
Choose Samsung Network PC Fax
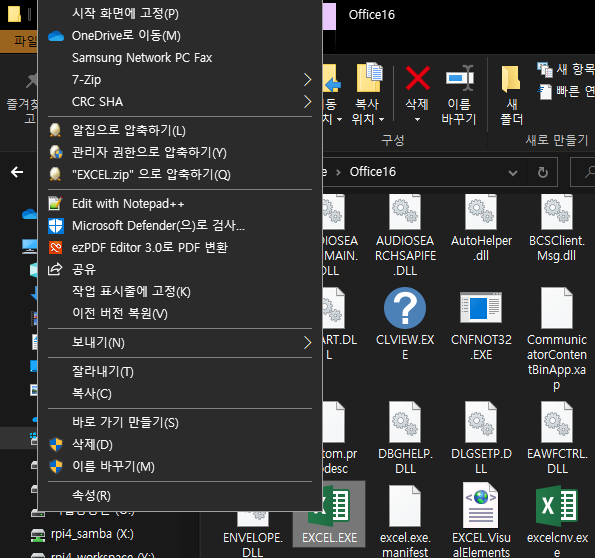(180, 58)
